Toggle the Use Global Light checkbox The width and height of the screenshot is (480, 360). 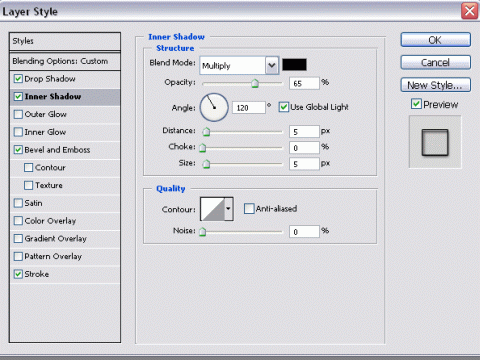coord(284,107)
